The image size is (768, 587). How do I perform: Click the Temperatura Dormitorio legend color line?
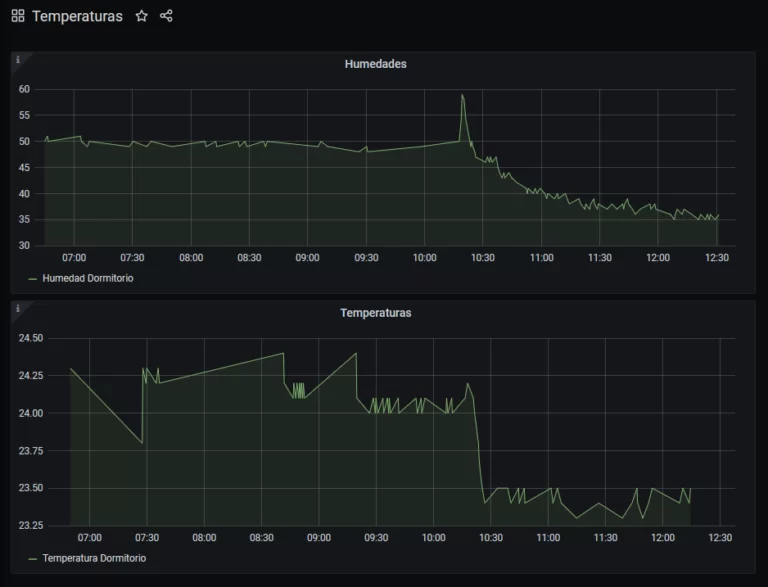[x=33, y=558]
